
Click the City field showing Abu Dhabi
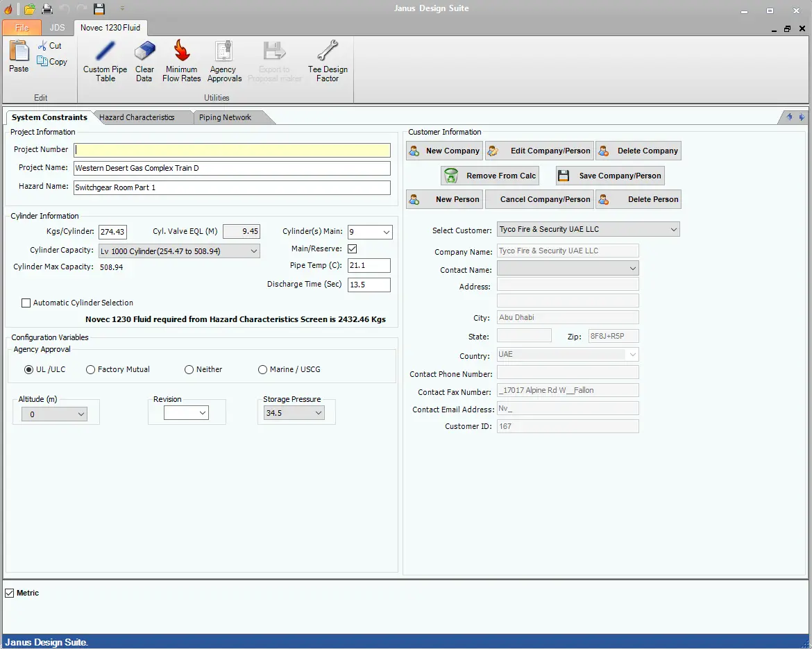coord(568,317)
